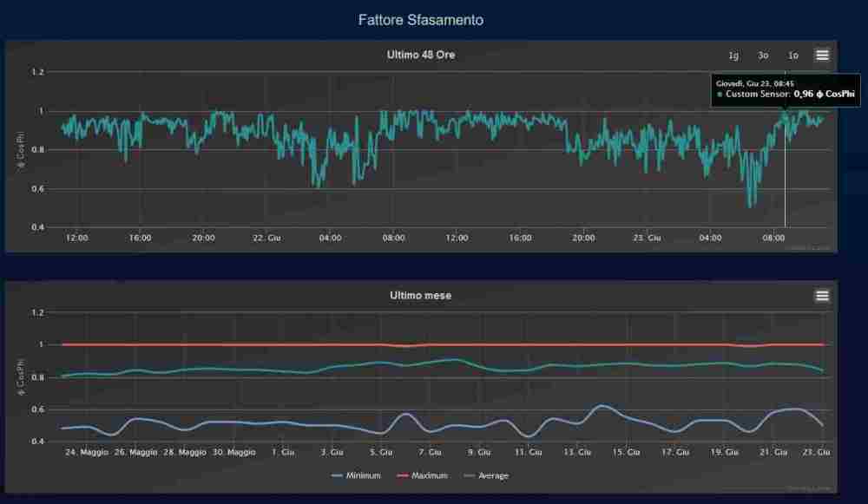
Task: Click the 22. Giu label on time axis
Action: [266, 238]
